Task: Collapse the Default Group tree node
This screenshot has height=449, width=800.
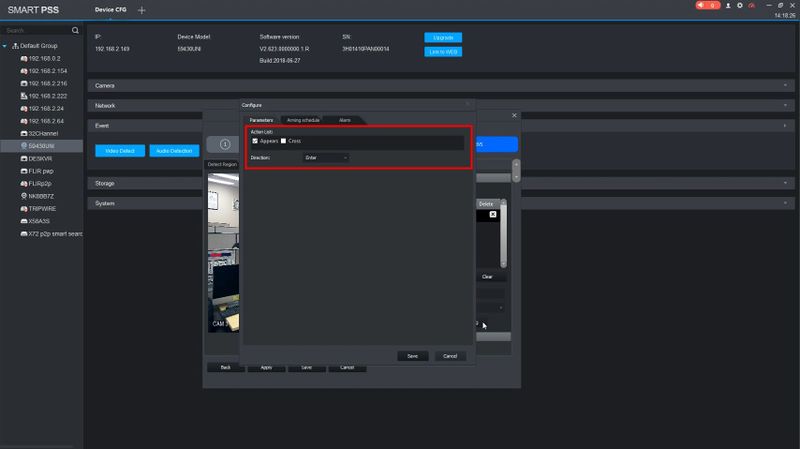Action: pyautogui.click(x=5, y=46)
